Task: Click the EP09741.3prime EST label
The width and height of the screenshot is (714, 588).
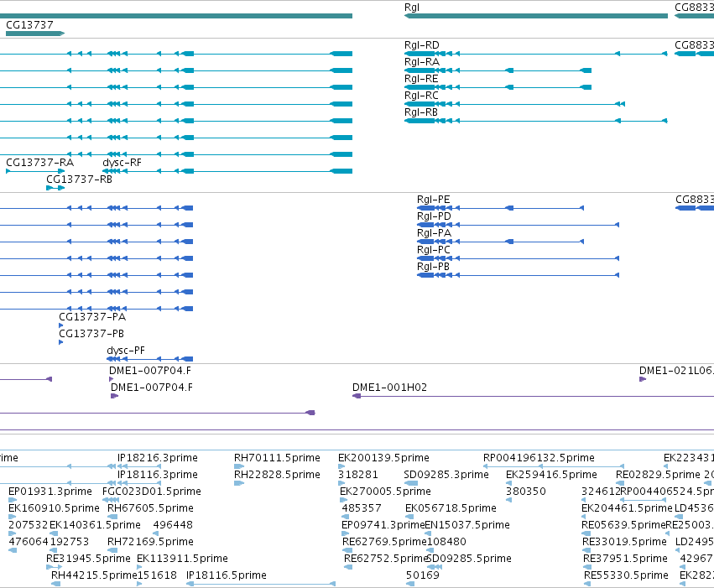Action: pos(383,525)
